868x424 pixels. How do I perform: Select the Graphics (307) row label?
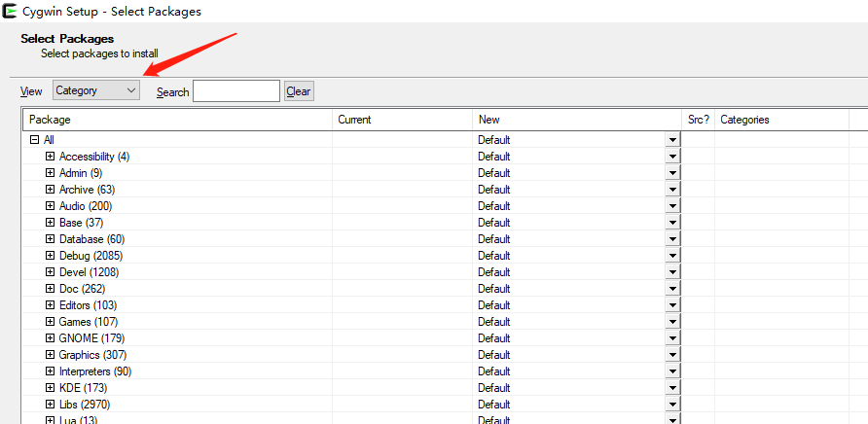[x=92, y=355]
